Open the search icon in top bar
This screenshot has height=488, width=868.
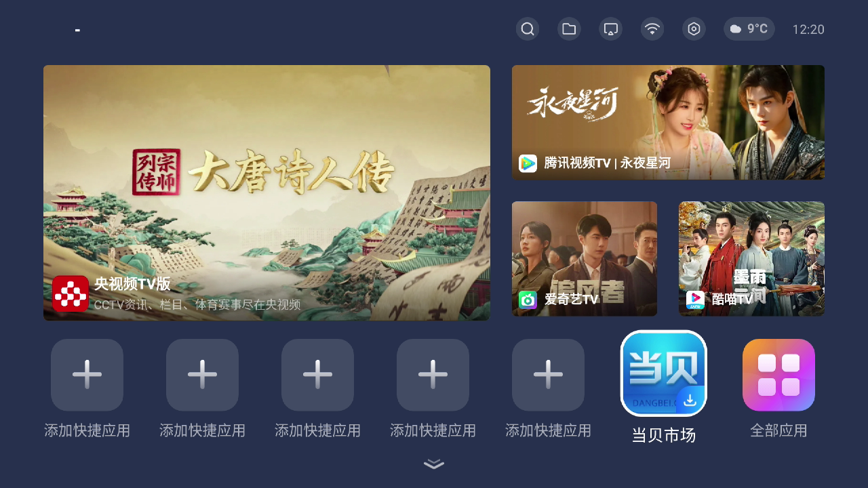(x=528, y=29)
